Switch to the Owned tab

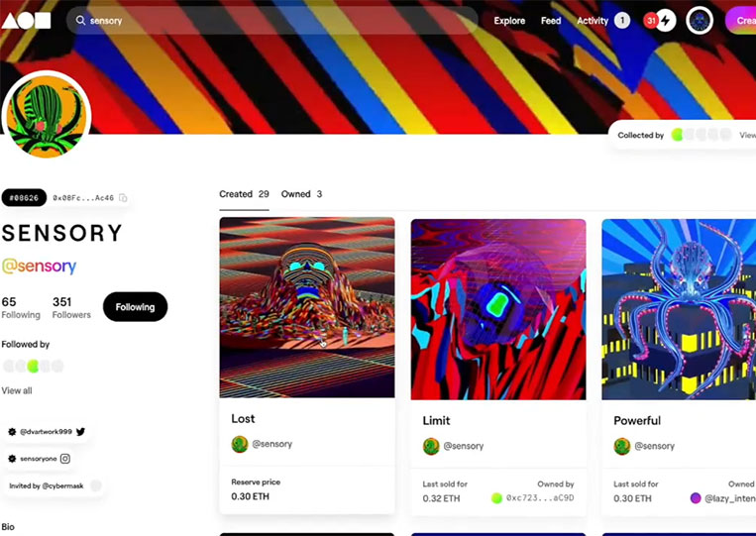(x=301, y=194)
